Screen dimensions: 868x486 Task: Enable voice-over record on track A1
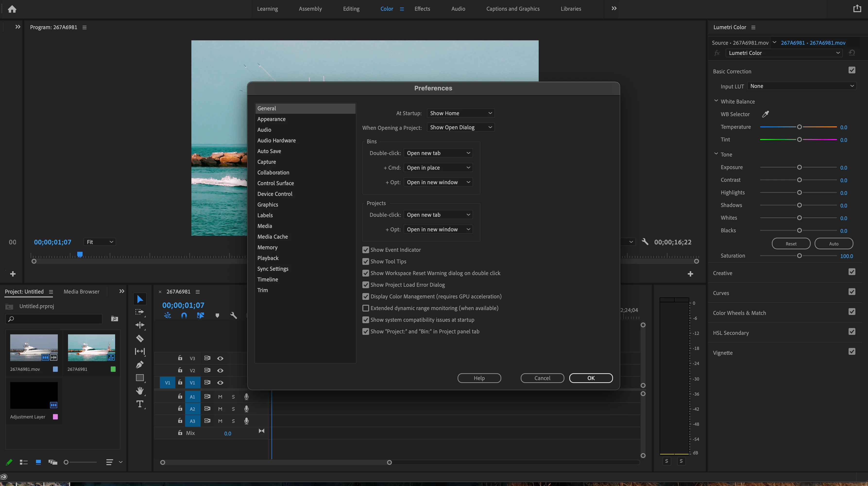pos(246,397)
